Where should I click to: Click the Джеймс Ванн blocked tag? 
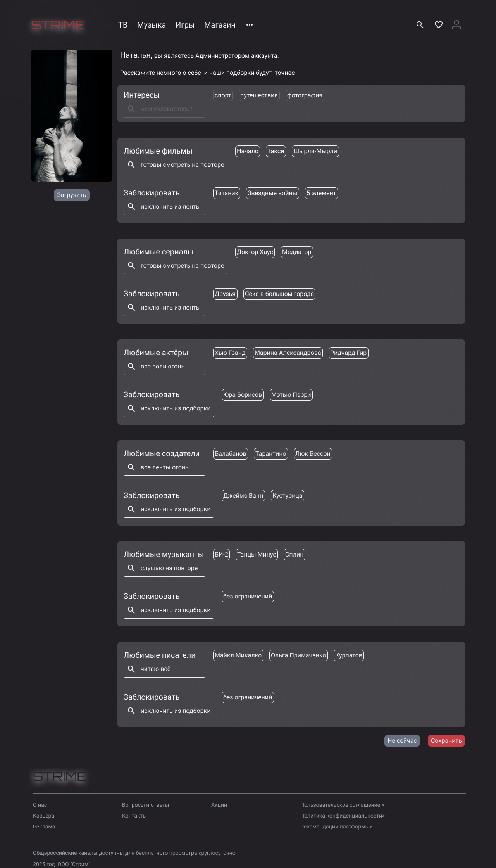(x=243, y=496)
